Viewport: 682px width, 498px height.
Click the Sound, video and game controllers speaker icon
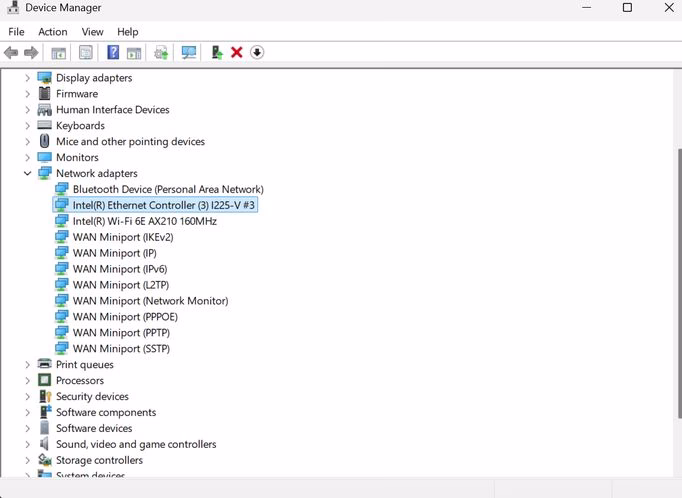(x=44, y=444)
